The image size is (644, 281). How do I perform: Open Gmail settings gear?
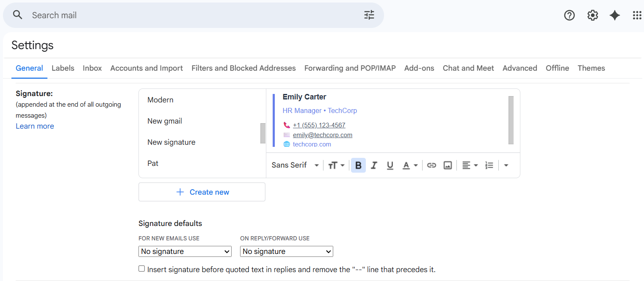pos(592,15)
